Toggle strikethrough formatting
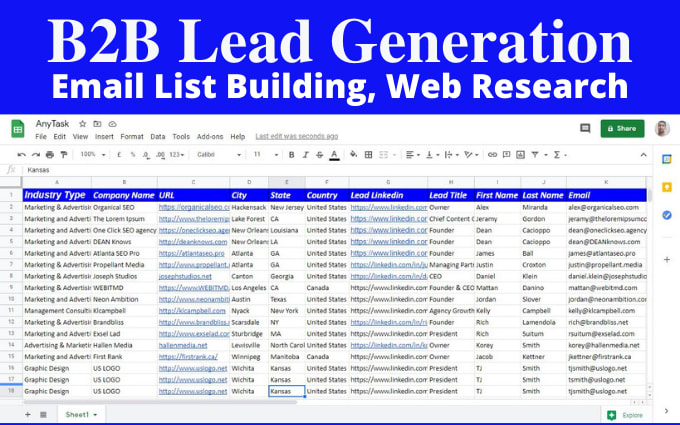 click(320, 155)
